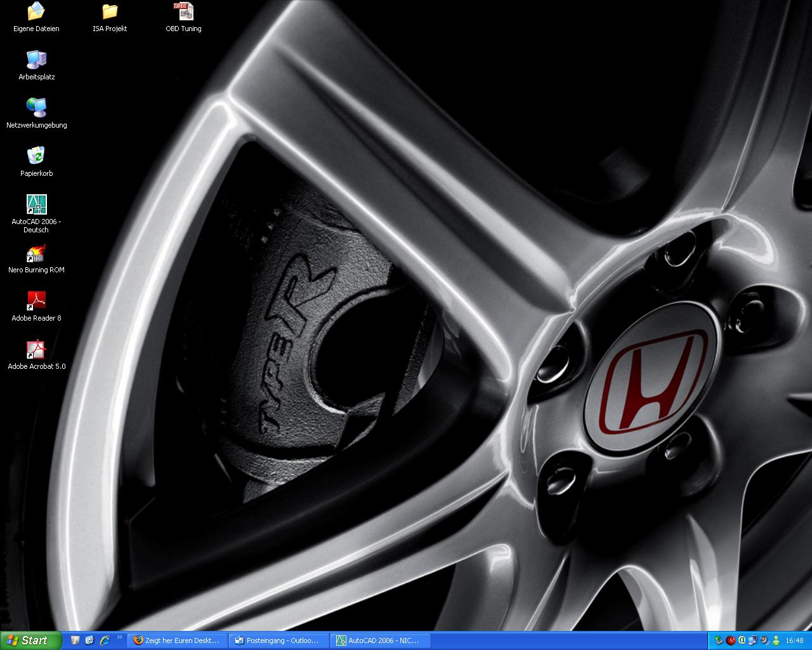Open the Windows Start menu
Image resolution: width=812 pixels, height=650 pixels.
tap(30, 640)
